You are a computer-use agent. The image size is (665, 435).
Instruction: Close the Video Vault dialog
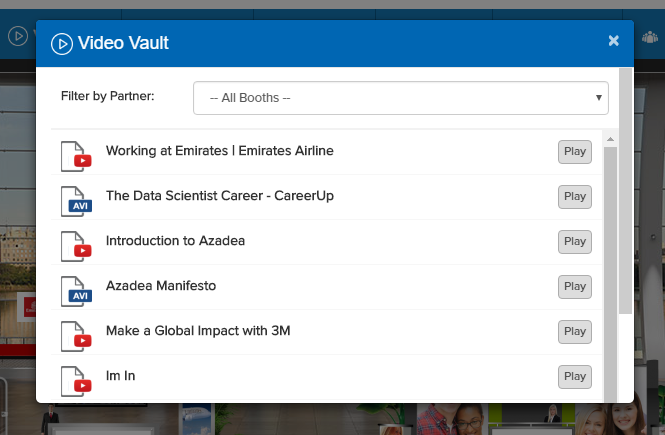pos(614,41)
